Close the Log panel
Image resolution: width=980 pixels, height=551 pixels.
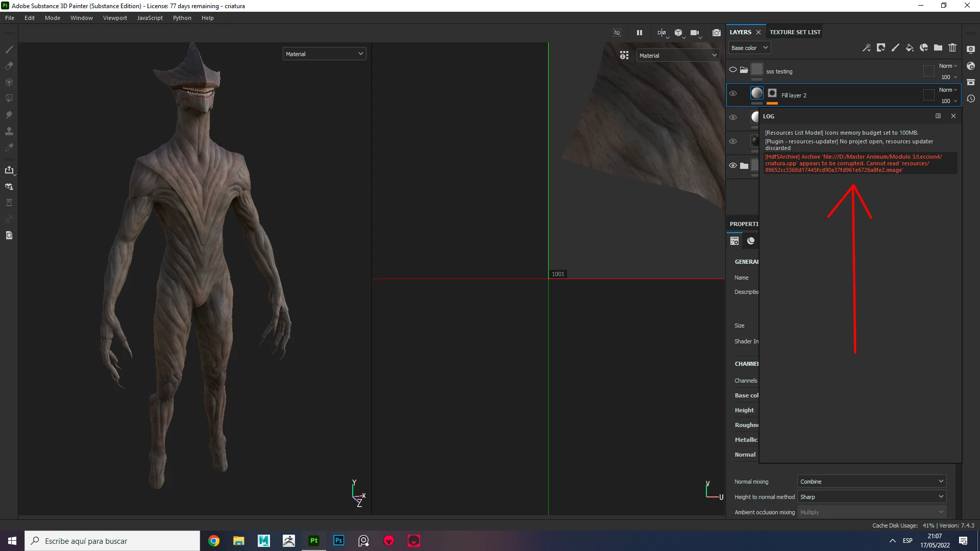tap(953, 116)
